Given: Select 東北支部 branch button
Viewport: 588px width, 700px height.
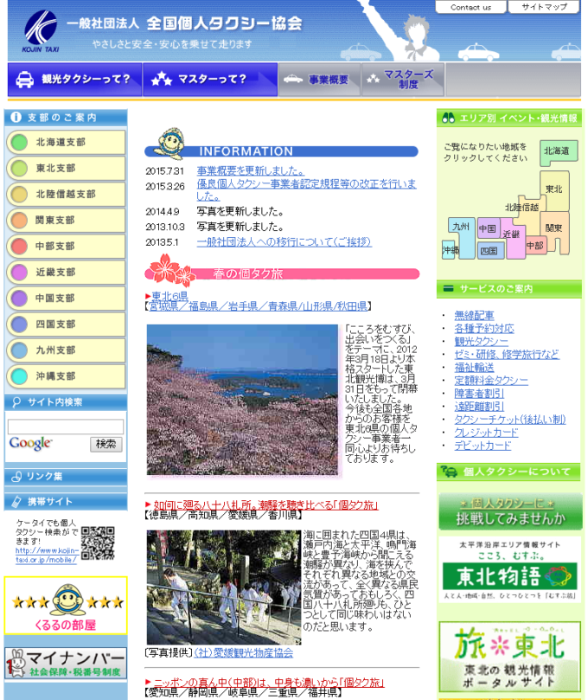Looking at the screenshot, I should click(66, 169).
